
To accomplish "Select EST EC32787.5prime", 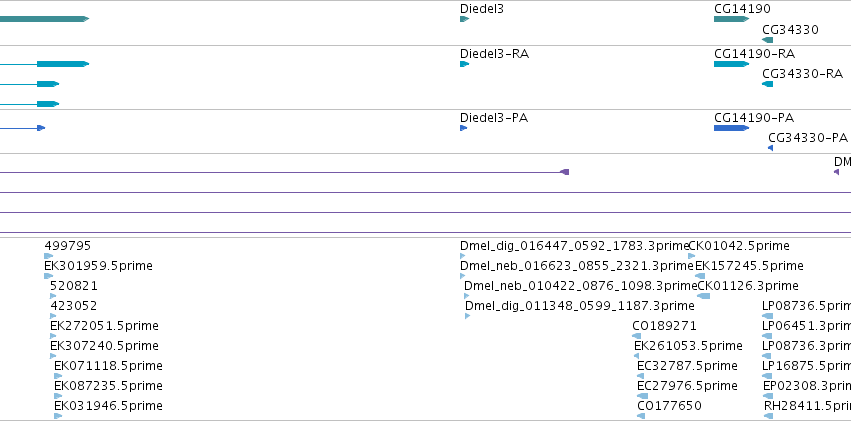I will point(687,366).
